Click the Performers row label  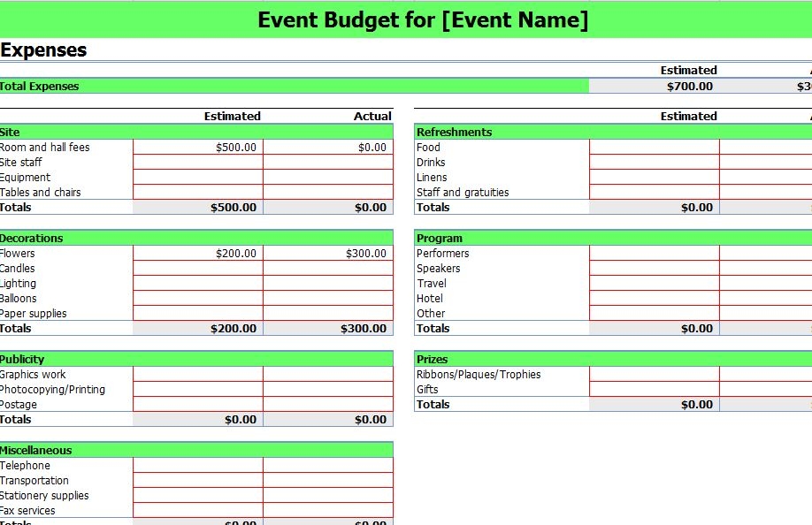click(443, 254)
